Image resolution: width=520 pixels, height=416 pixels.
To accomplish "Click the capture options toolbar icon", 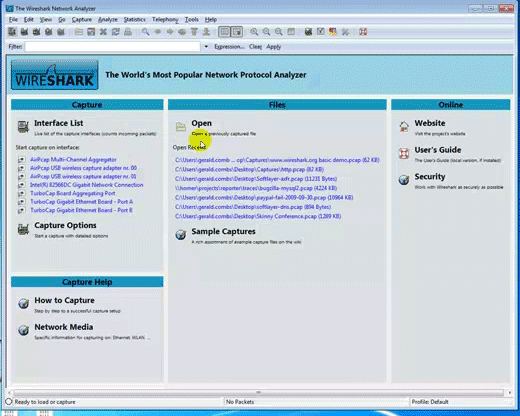I will [x=24, y=32].
